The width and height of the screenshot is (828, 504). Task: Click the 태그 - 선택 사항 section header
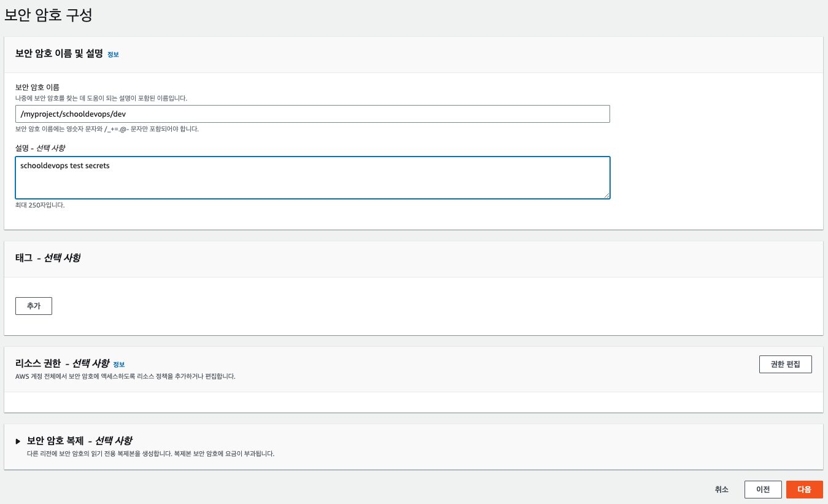click(x=48, y=258)
